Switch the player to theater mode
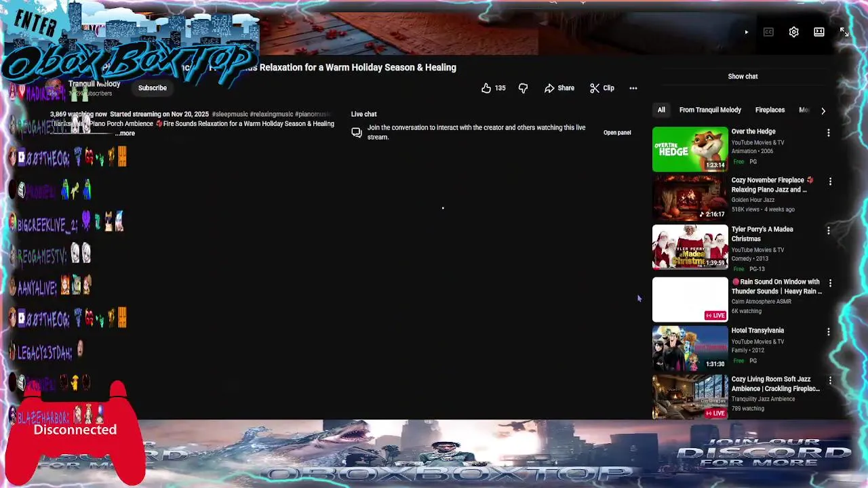Viewport: 868px width, 488px height. point(818,32)
